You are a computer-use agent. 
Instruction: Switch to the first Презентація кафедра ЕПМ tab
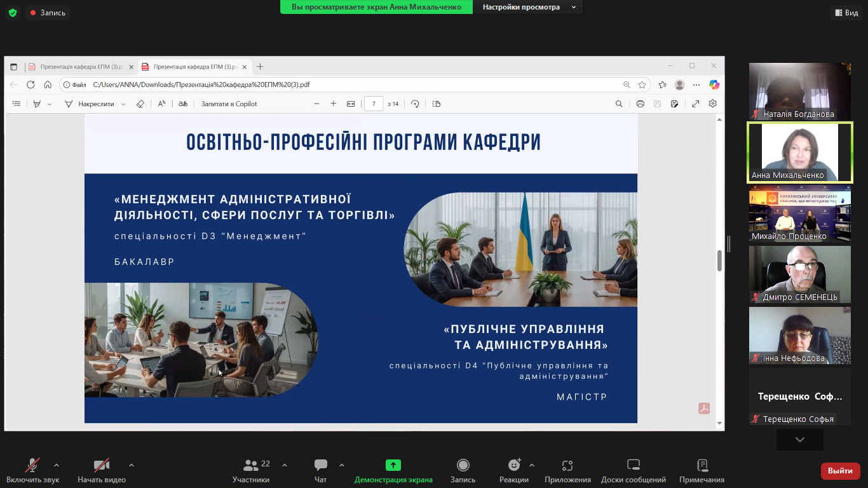pyautogui.click(x=76, y=67)
